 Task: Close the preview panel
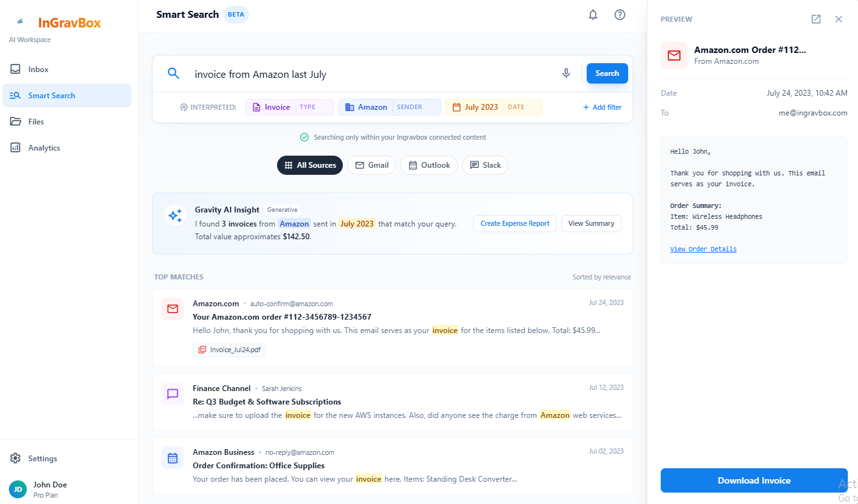839,19
